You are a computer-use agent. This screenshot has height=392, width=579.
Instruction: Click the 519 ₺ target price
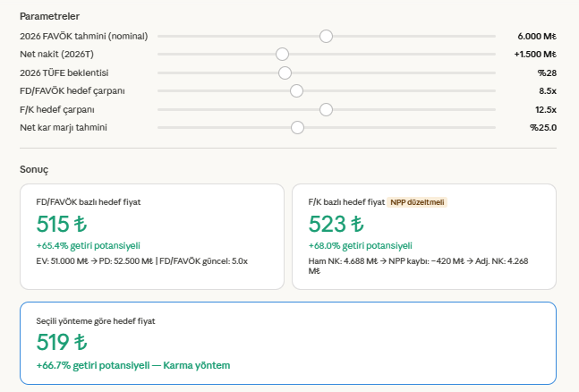pos(62,342)
